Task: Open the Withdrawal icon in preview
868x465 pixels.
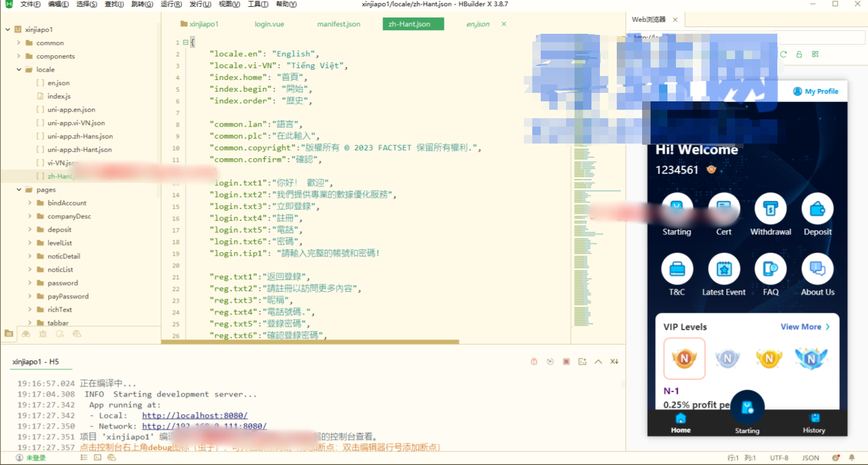Action: (x=771, y=214)
